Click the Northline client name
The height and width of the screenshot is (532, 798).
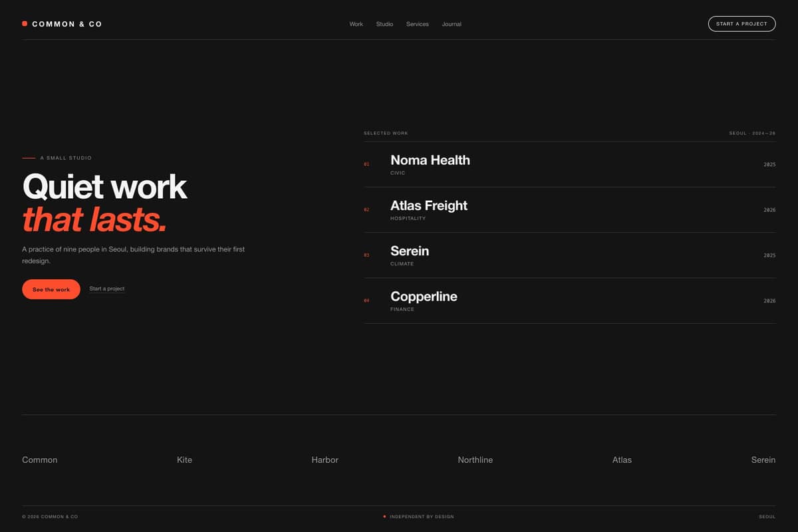coord(475,460)
